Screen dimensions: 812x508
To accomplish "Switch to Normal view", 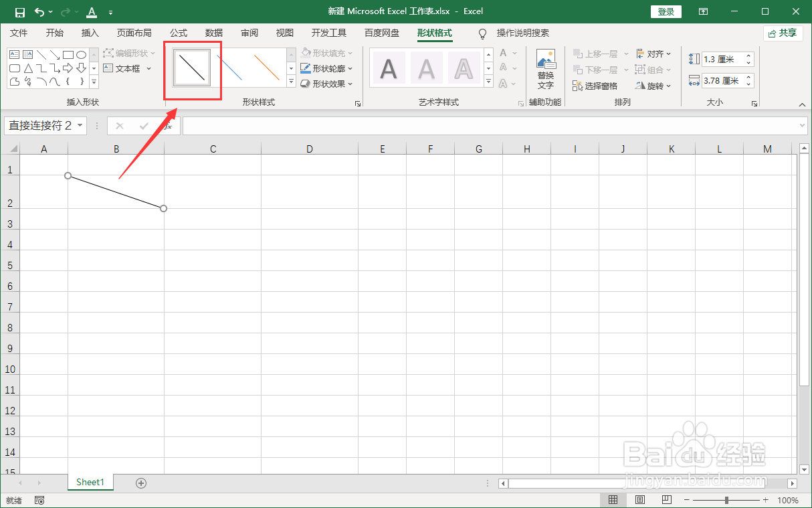I will click(x=613, y=500).
